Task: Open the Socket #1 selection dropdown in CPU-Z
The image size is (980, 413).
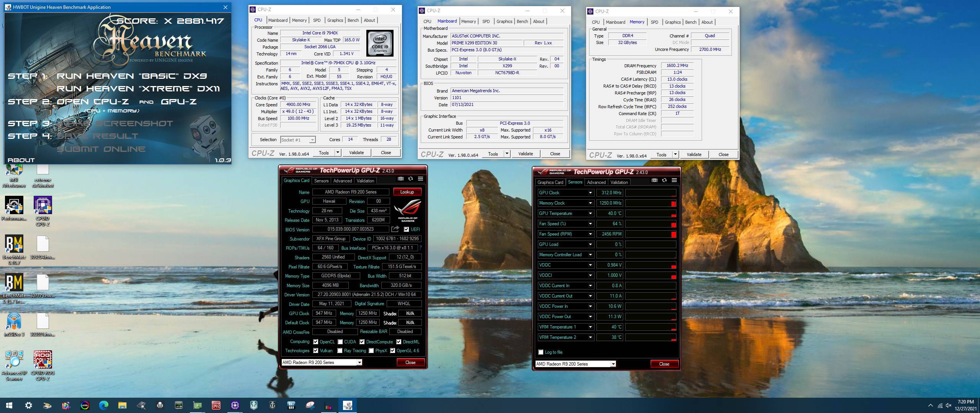Action: tap(312, 140)
